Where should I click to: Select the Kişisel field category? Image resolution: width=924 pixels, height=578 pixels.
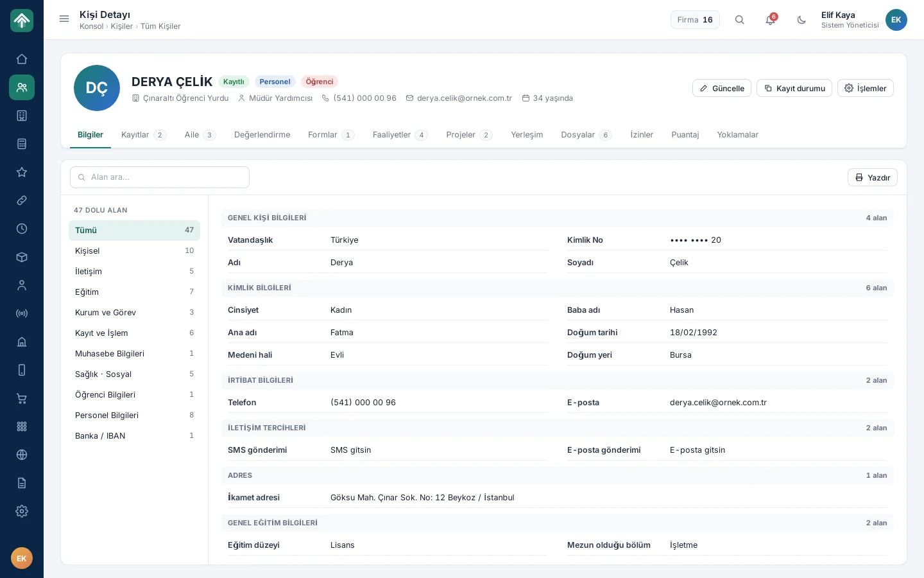tap(134, 251)
